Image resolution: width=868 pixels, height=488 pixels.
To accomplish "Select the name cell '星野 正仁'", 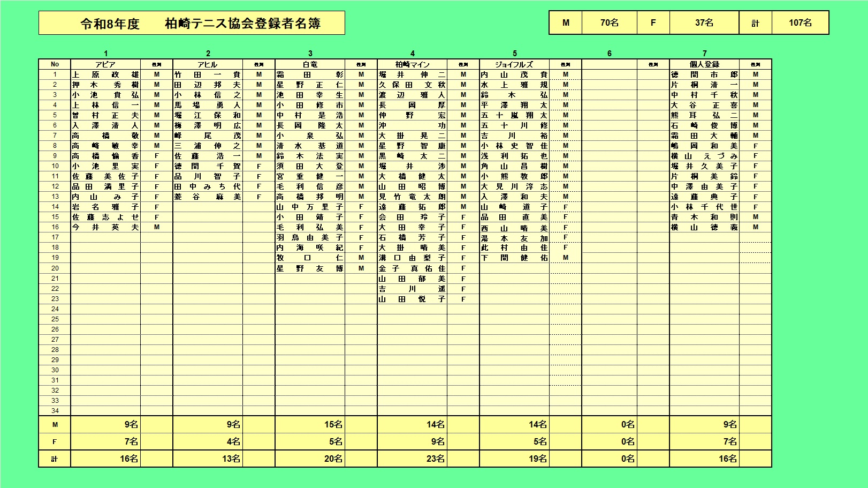I will [310, 85].
